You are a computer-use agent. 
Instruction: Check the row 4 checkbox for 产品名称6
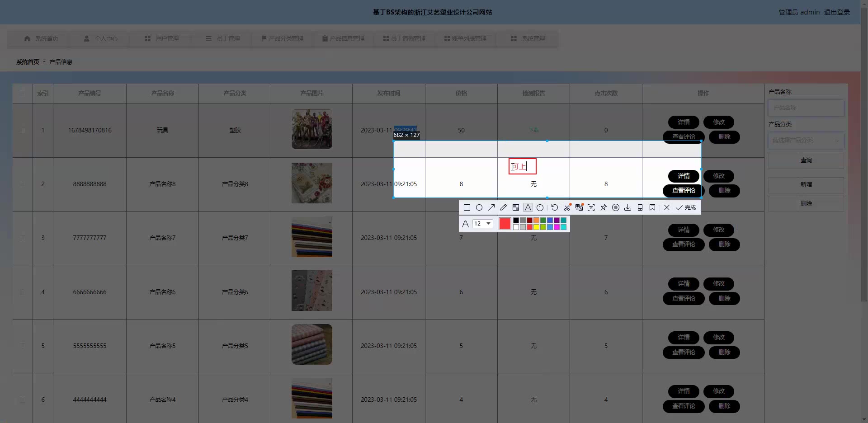click(x=23, y=292)
